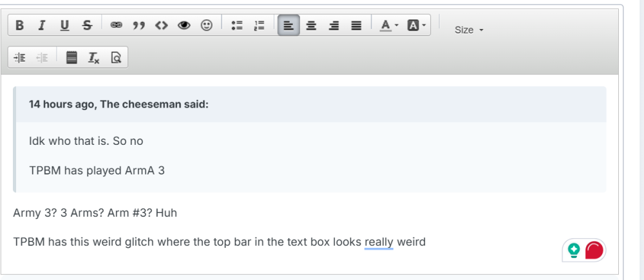644x280 pixels.
Task: Insert a code block
Action: (162, 26)
